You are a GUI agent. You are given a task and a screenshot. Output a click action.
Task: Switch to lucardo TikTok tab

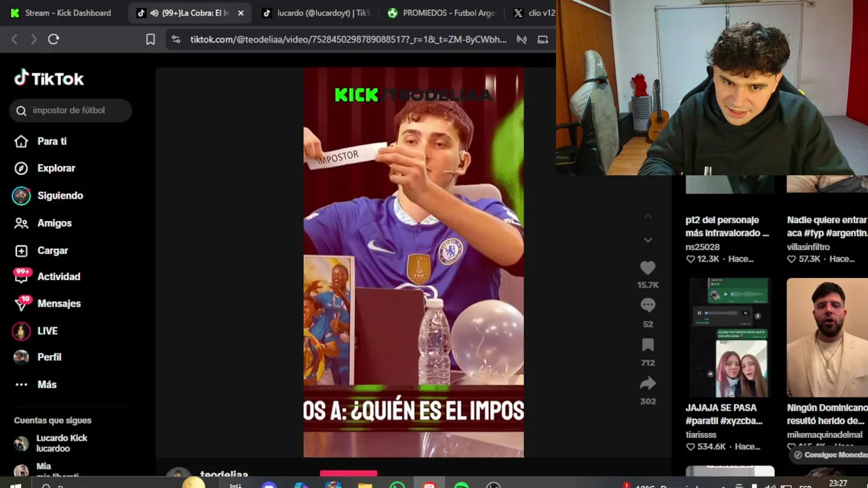(316, 13)
